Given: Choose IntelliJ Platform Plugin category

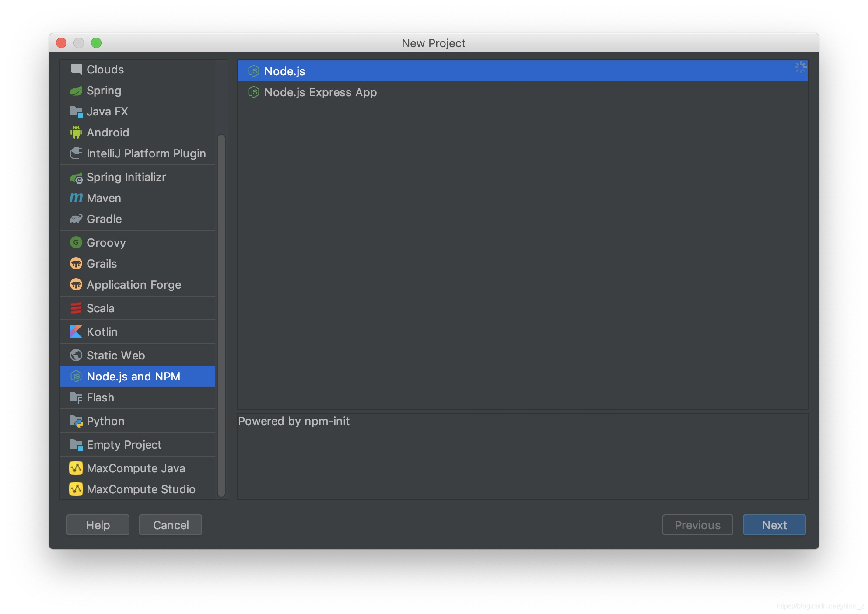Looking at the screenshot, I should tap(146, 153).
